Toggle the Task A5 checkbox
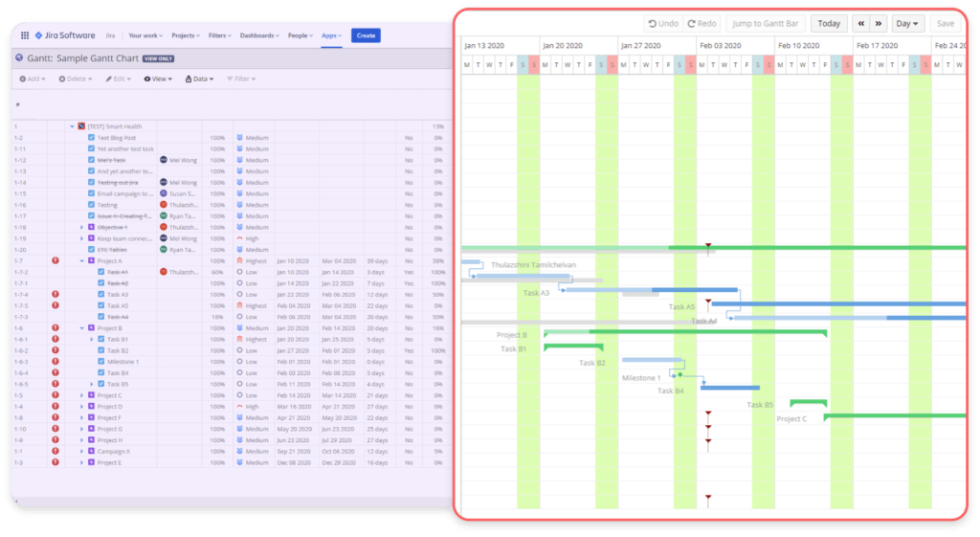980x537 pixels. point(101,305)
